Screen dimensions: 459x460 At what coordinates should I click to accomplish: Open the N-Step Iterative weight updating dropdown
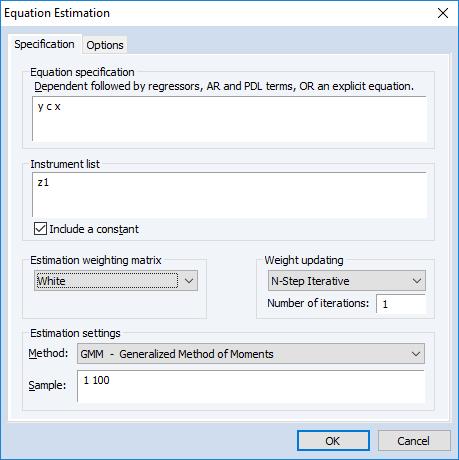click(347, 281)
